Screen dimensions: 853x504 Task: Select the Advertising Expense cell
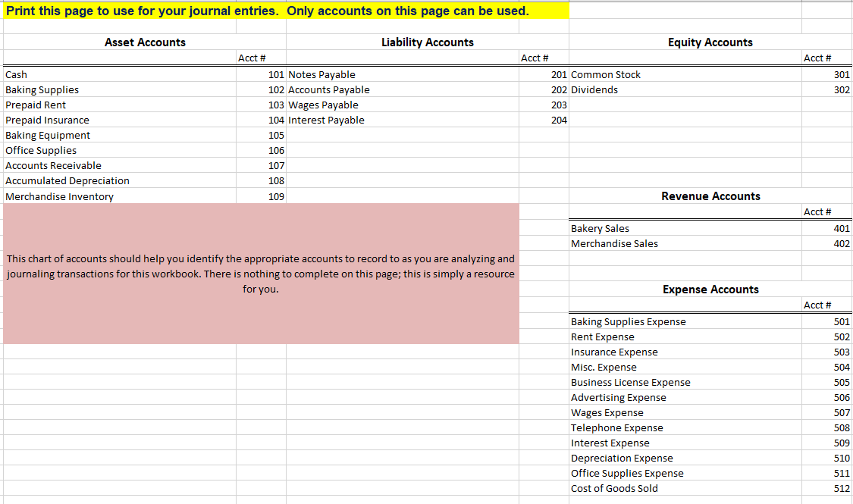point(685,397)
